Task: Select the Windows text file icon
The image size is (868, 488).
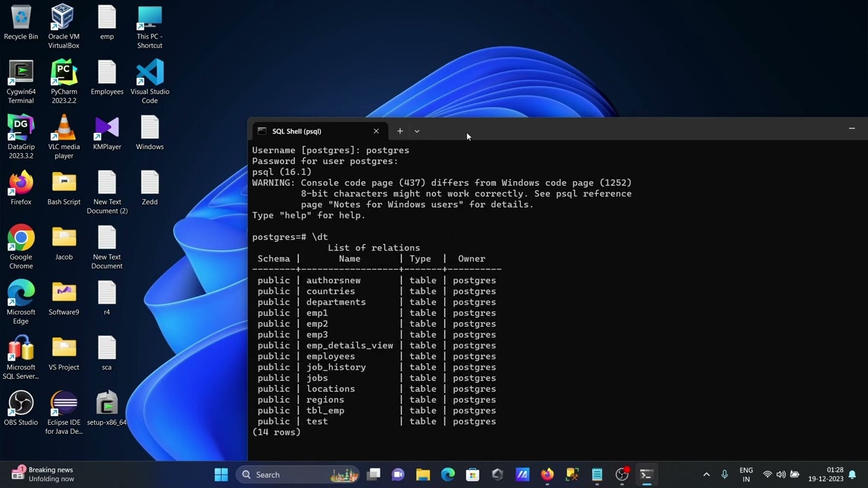Action: coord(150,133)
